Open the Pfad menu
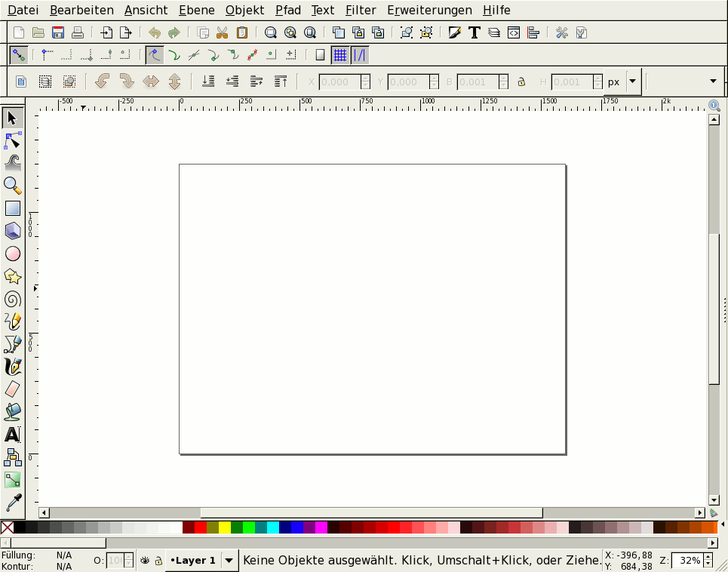This screenshot has height=572, width=728. tap(287, 11)
